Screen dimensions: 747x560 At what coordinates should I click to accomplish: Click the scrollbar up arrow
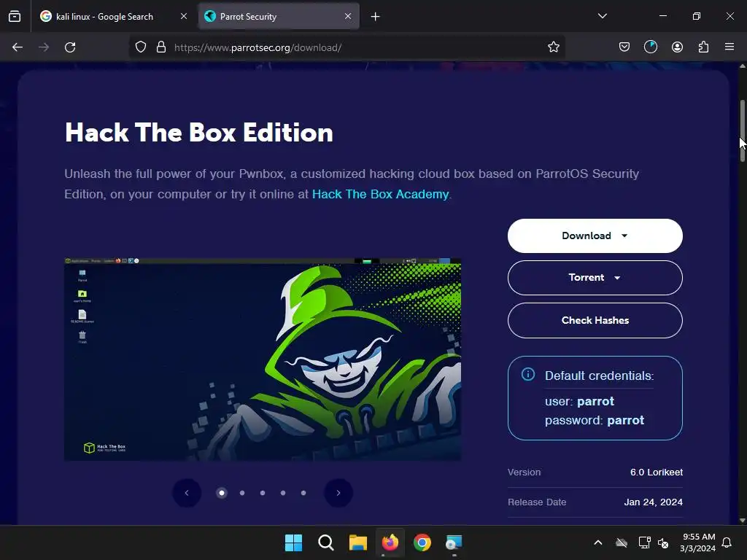coord(742,66)
